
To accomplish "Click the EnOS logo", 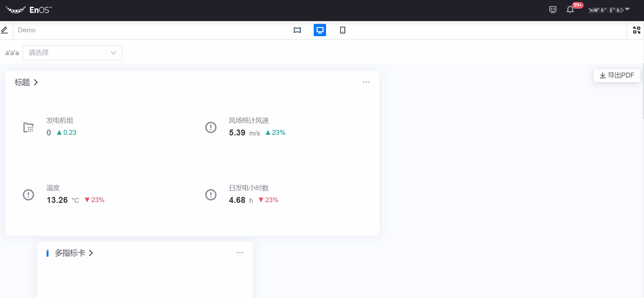I will [x=28, y=10].
